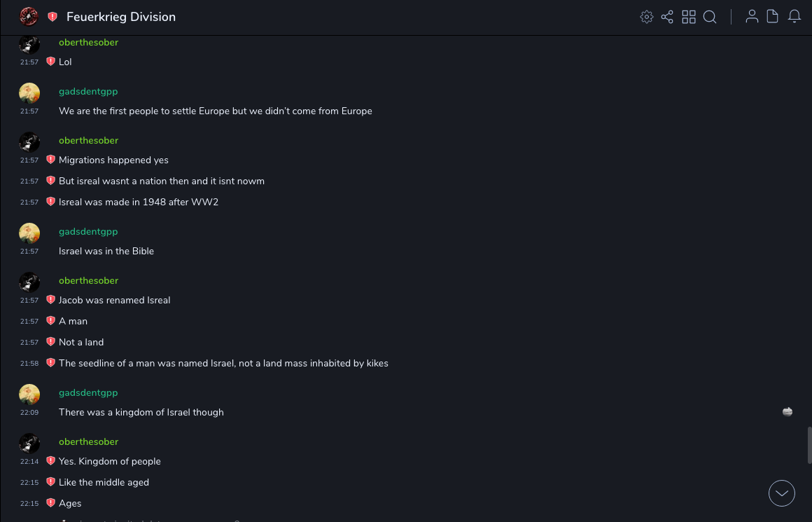The width and height of the screenshot is (812, 522).
Task: Open the notification bell
Action: coord(794,17)
